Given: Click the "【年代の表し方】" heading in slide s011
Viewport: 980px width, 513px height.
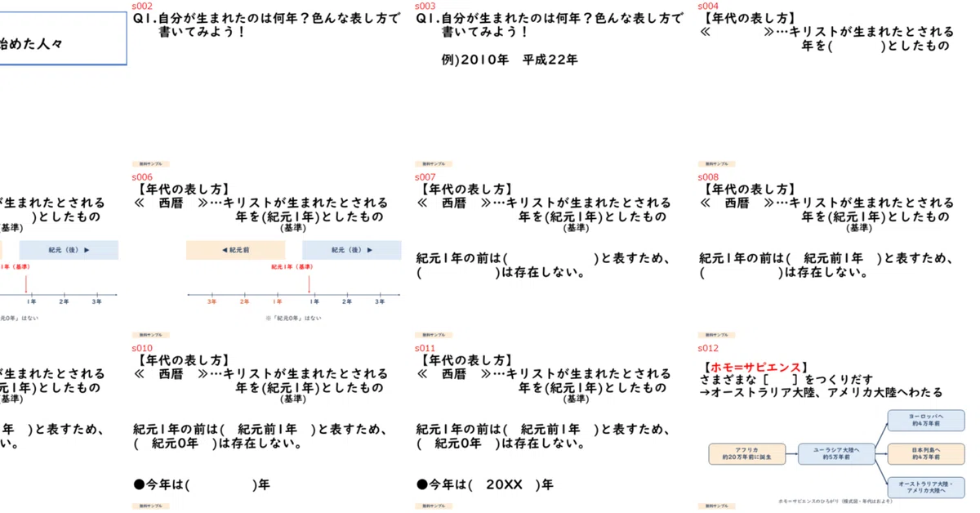Looking at the screenshot, I should (466, 360).
